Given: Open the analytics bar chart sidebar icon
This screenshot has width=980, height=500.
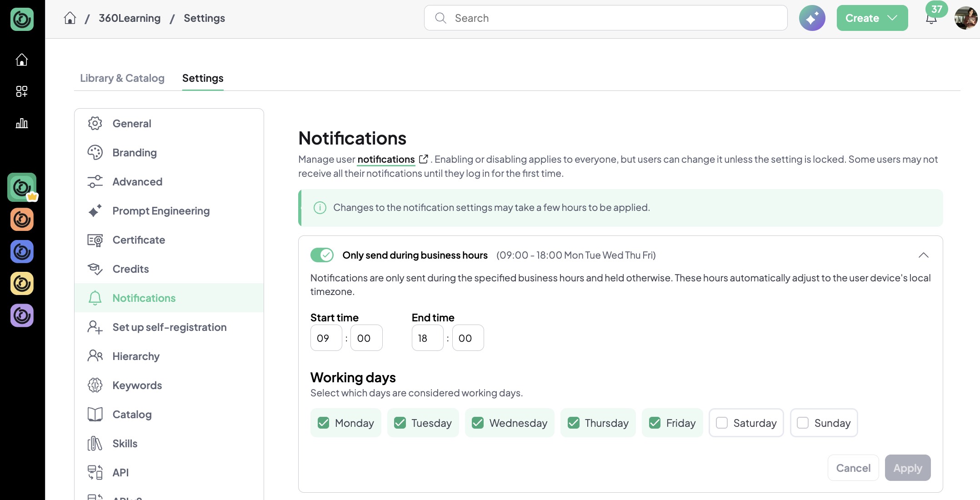Looking at the screenshot, I should tap(22, 123).
